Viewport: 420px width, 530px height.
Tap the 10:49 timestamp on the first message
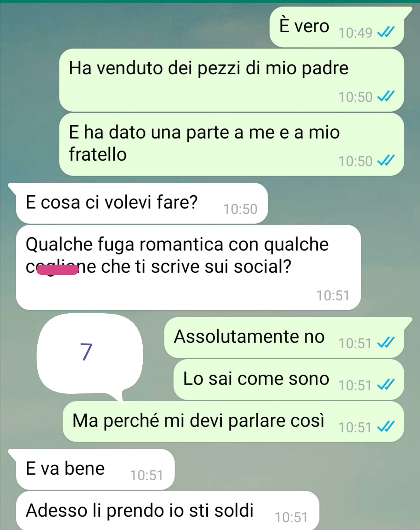[355, 33]
